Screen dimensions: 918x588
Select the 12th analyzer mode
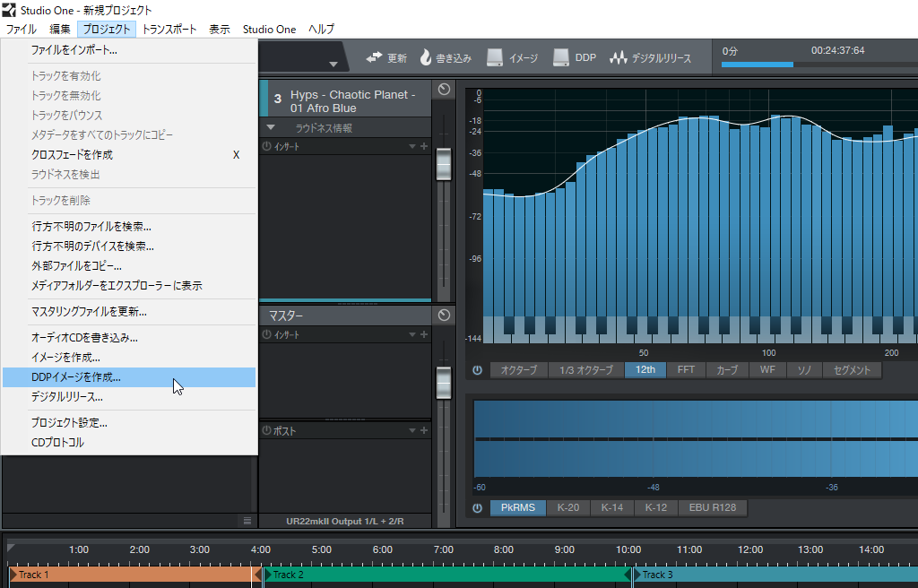pyautogui.click(x=645, y=370)
